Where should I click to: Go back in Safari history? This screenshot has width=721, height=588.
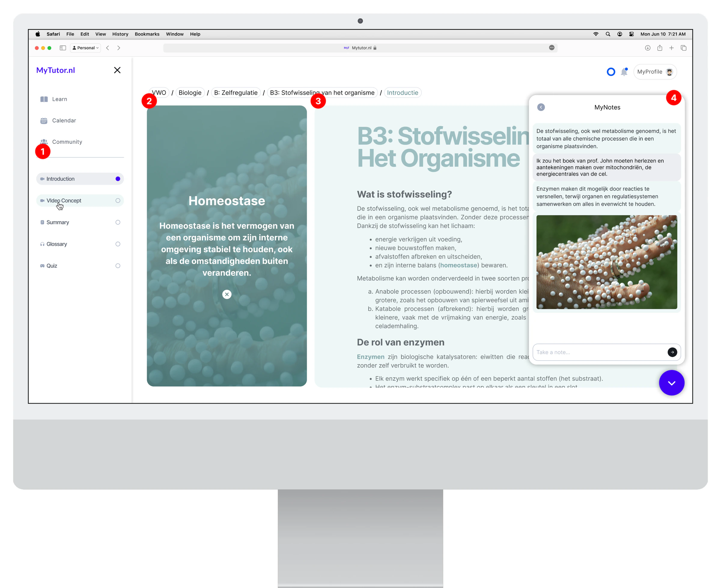point(108,48)
